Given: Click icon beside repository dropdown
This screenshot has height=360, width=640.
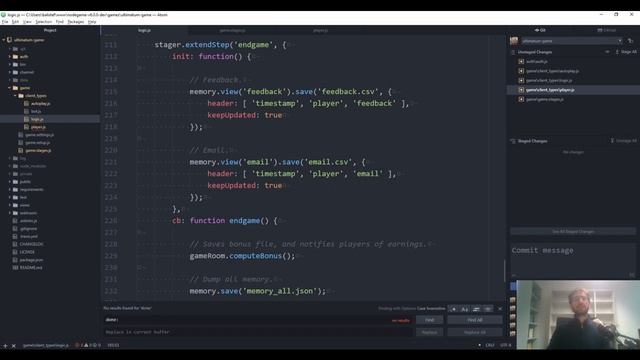Looking at the screenshot, I should [631, 41].
